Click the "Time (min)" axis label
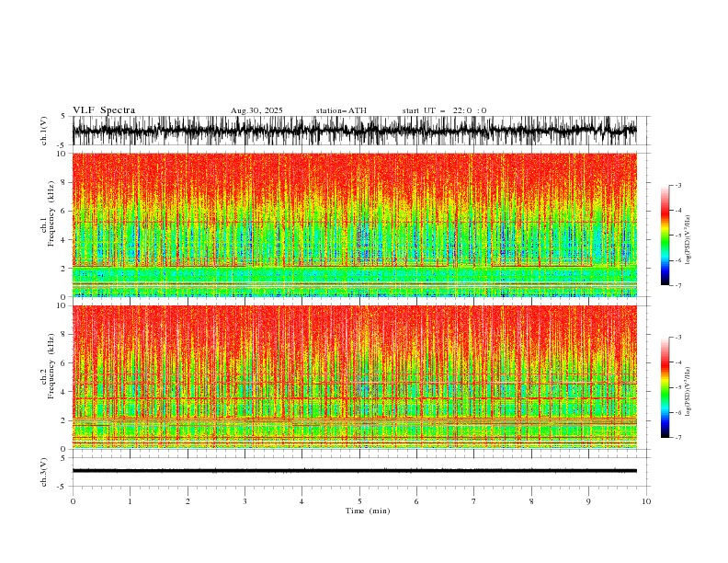Image resolution: width=728 pixels, height=563 pixels. click(x=368, y=511)
